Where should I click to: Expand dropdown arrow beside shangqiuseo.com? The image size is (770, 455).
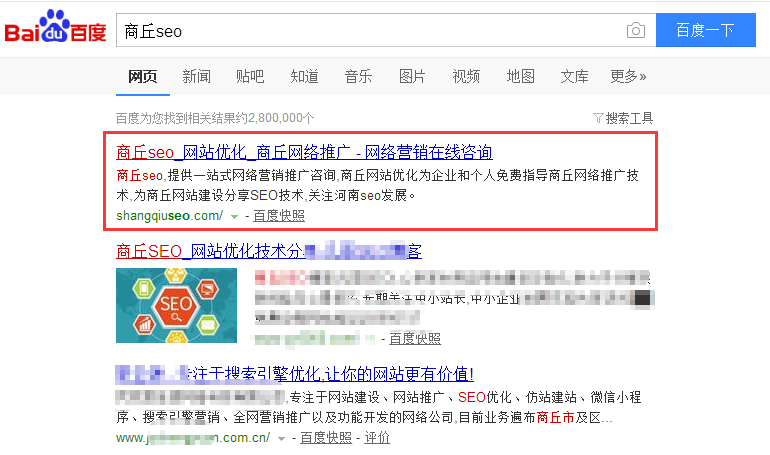click(x=235, y=216)
